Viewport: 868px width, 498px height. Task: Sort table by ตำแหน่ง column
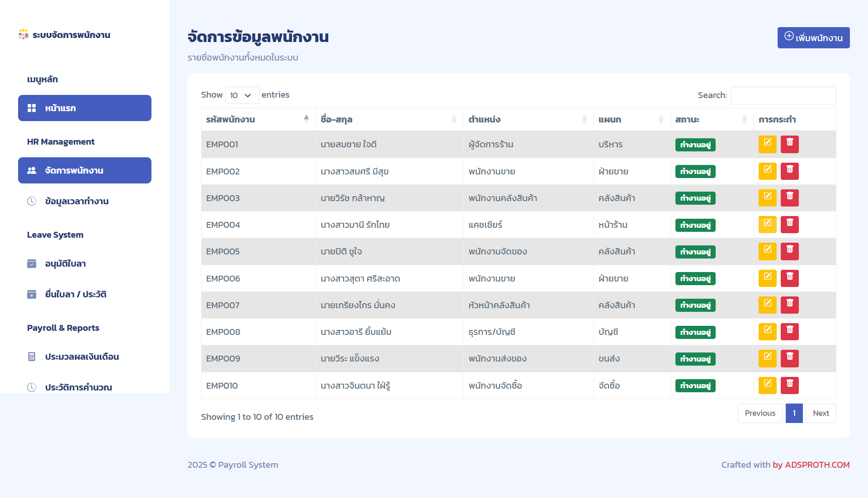[x=528, y=119]
